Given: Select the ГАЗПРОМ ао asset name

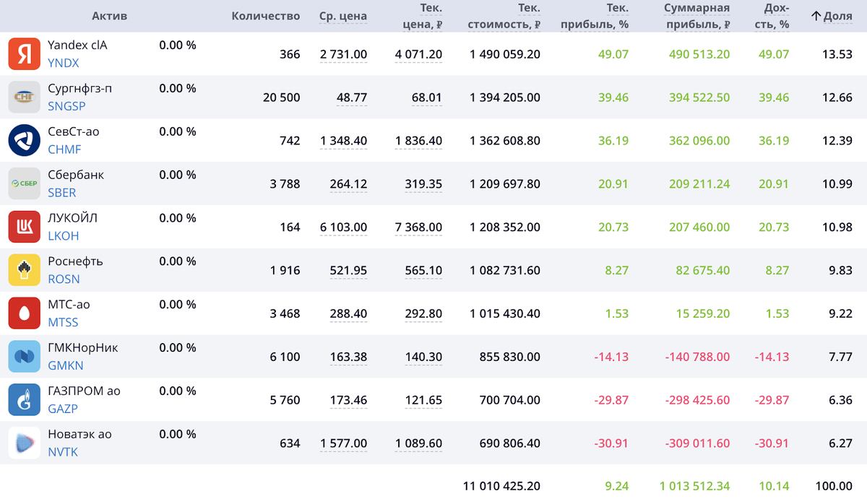Looking at the screenshot, I should 84,391.
